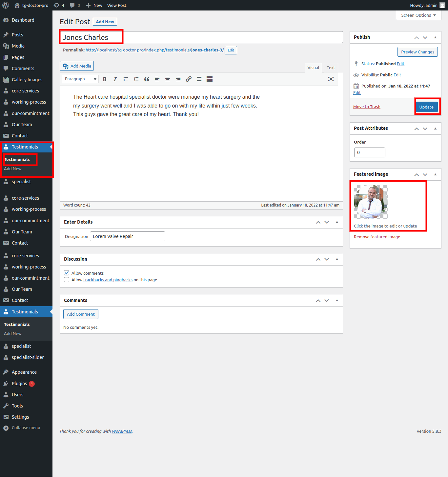Viewport: 448px width, 477px height.
Task: Click the featured image thumbnail
Action: pos(371,202)
